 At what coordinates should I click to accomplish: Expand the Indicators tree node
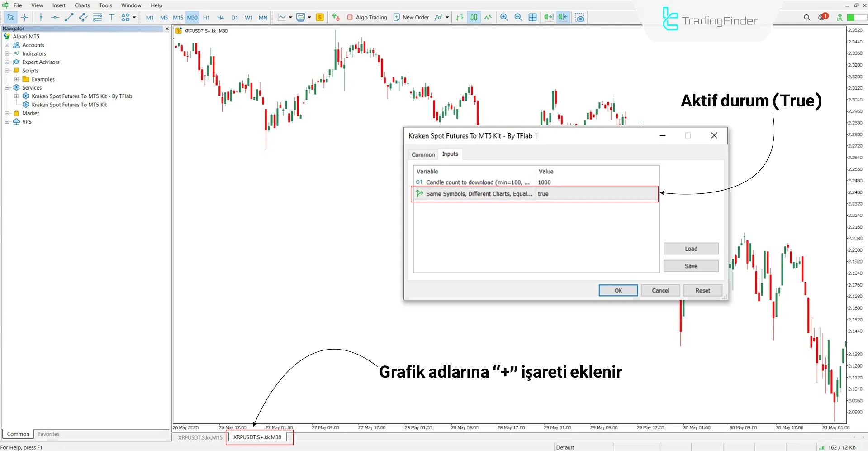[x=7, y=53]
